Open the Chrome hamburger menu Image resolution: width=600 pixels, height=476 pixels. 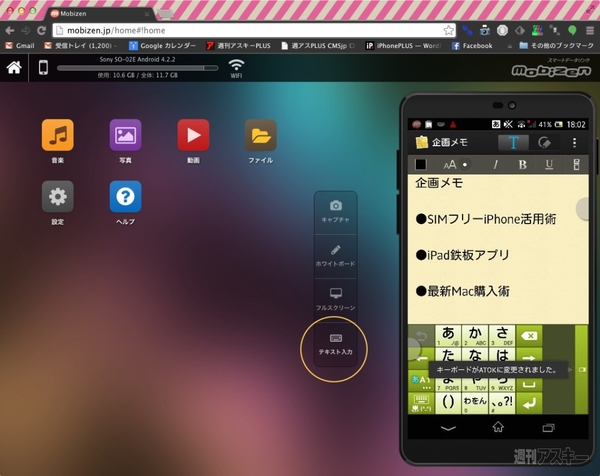coord(590,30)
